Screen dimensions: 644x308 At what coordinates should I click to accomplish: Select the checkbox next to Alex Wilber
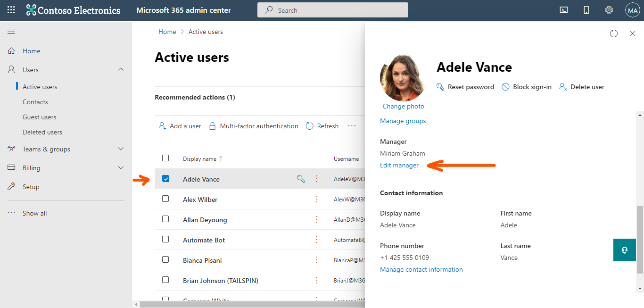tap(165, 199)
